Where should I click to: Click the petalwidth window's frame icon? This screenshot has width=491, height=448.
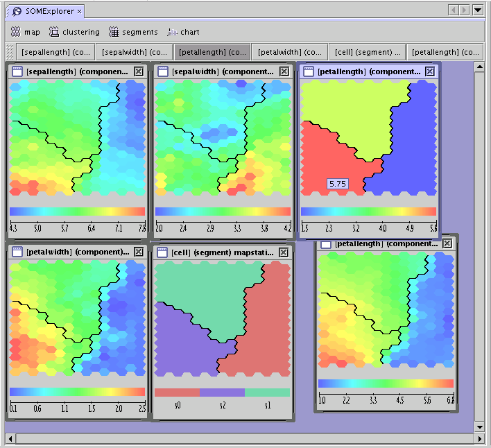(17, 252)
